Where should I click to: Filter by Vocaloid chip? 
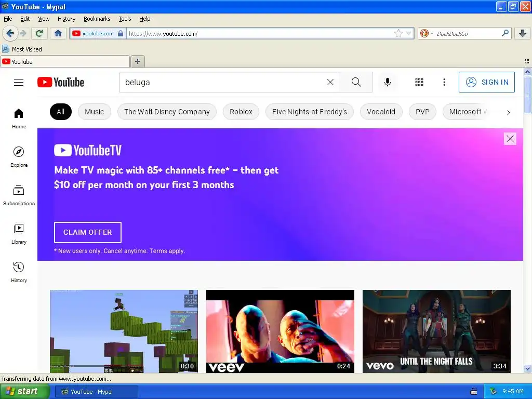(x=381, y=112)
